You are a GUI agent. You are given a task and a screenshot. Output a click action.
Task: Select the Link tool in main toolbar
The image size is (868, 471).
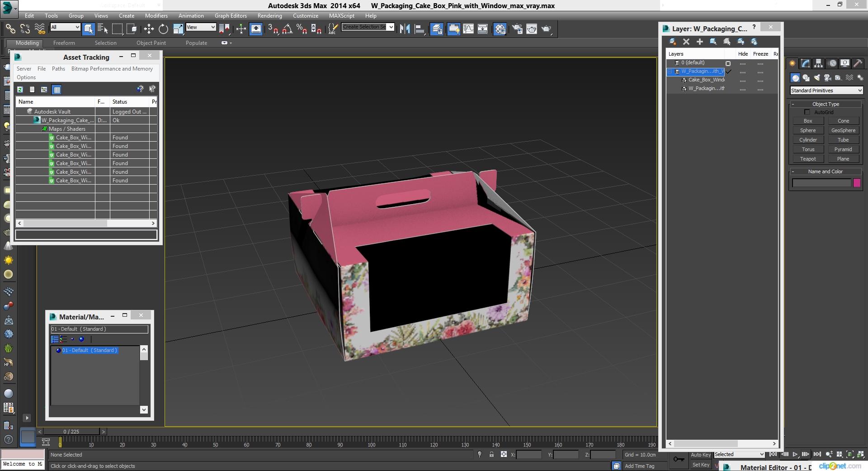[10, 29]
